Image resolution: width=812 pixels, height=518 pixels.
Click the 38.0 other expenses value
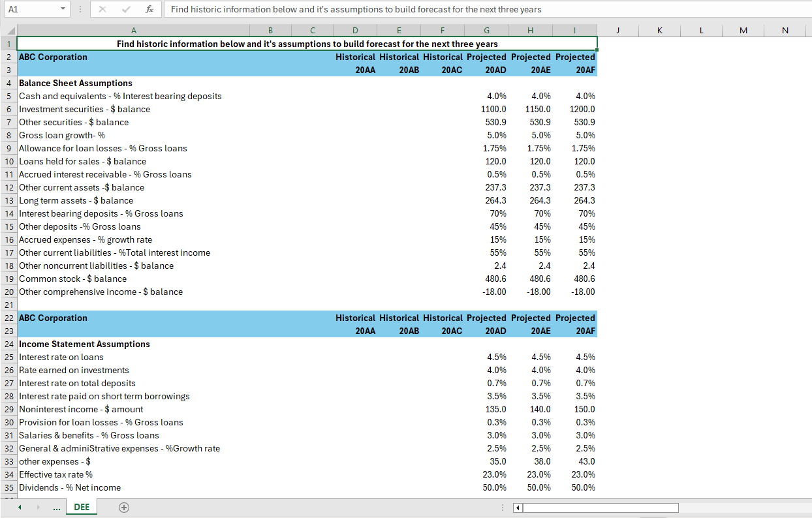coord(542,461)
